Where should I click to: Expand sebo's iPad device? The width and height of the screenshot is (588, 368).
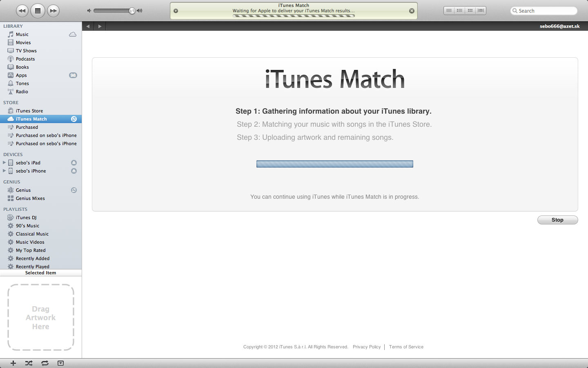pyautogui.click(x=4, y=163)
